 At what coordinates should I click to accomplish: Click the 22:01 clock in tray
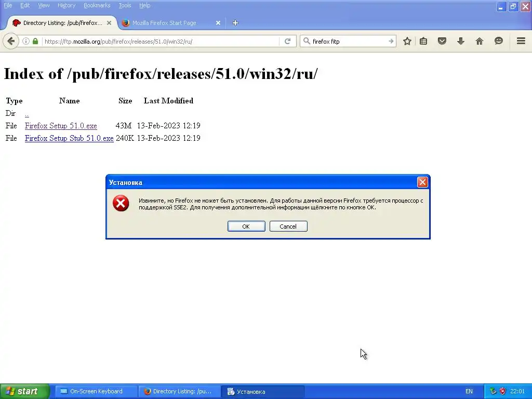point(517,391)
